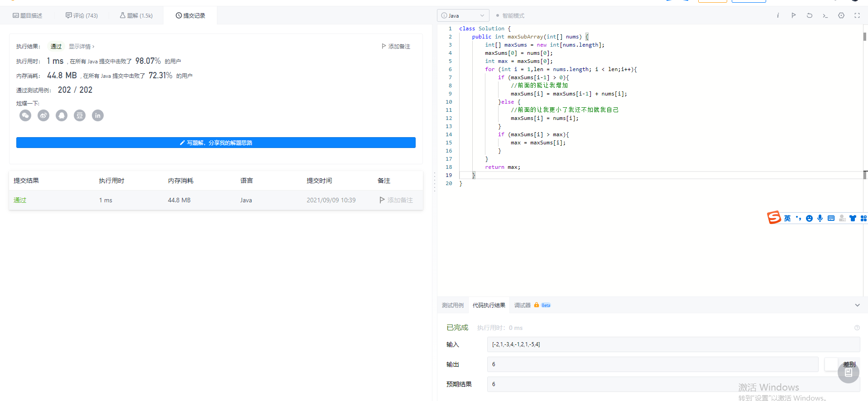Image resolution: width=868 pixels, height=401 pixels.
Task: Share the result to Weibo
Action: pos(43,115)
